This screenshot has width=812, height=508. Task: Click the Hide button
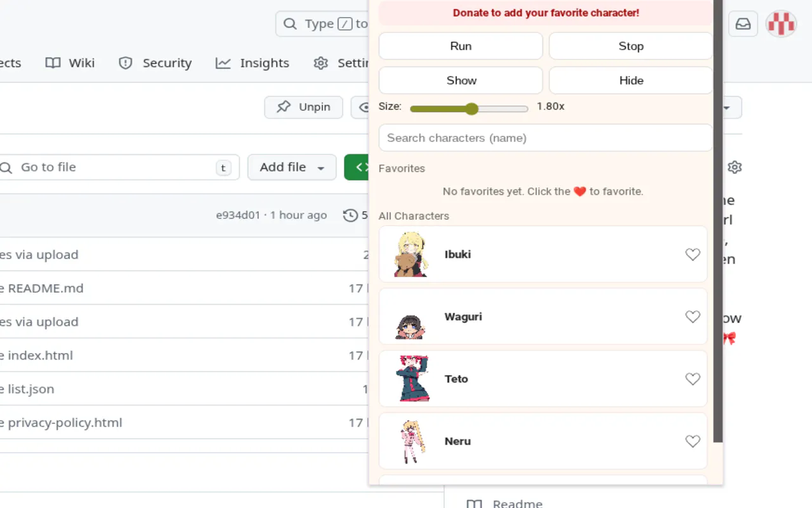[631, 80]
